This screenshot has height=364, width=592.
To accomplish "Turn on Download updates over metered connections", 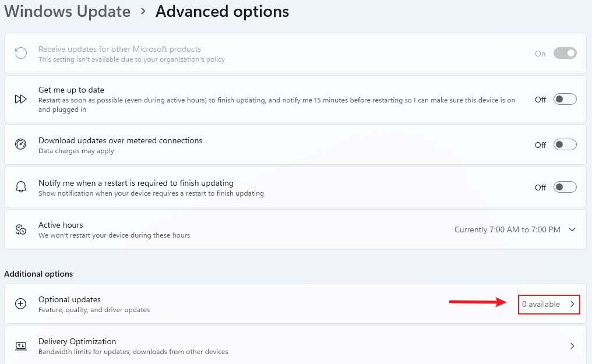I will (x=565, y=144).
